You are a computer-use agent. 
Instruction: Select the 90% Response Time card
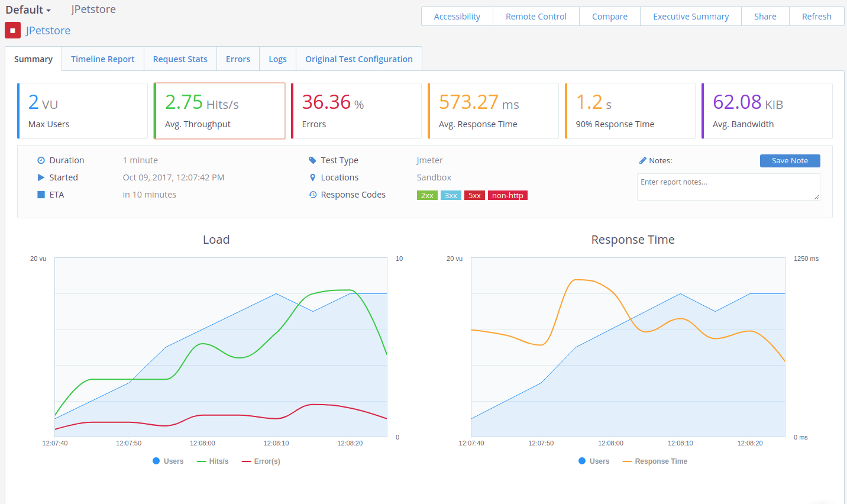click(630, 111)
